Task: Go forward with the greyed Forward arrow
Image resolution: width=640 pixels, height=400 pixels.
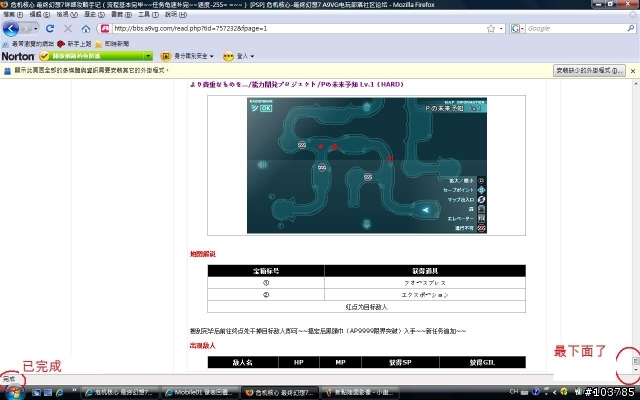Action: (26, 29)
